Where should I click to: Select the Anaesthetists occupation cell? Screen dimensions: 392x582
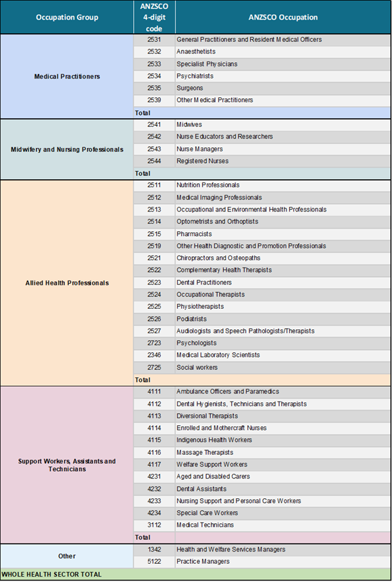coord(283,51)
